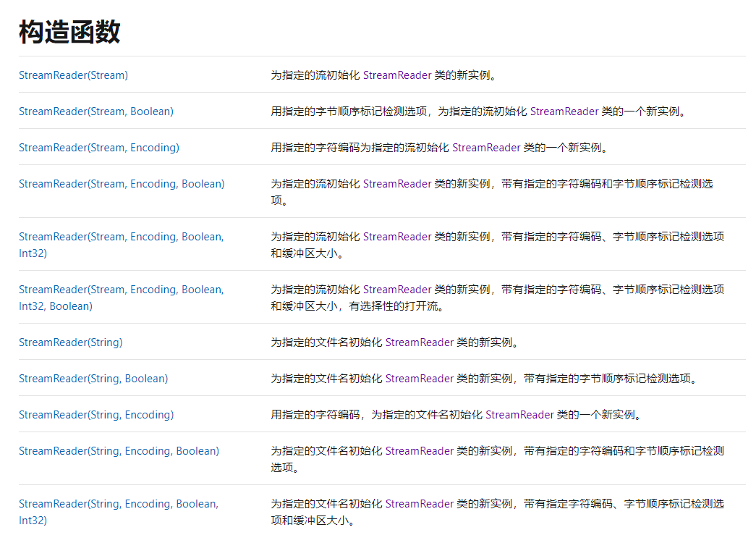This screenshot has width=756, height=543.
Task: Open the StreamReader(Stream, Encoding) constructor page
Action: 99,148
